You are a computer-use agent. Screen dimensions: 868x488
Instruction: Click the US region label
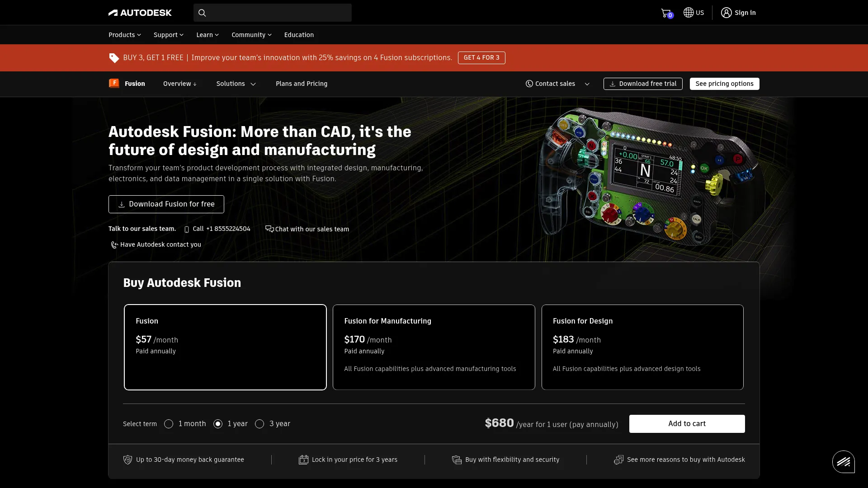coord(700,13)
